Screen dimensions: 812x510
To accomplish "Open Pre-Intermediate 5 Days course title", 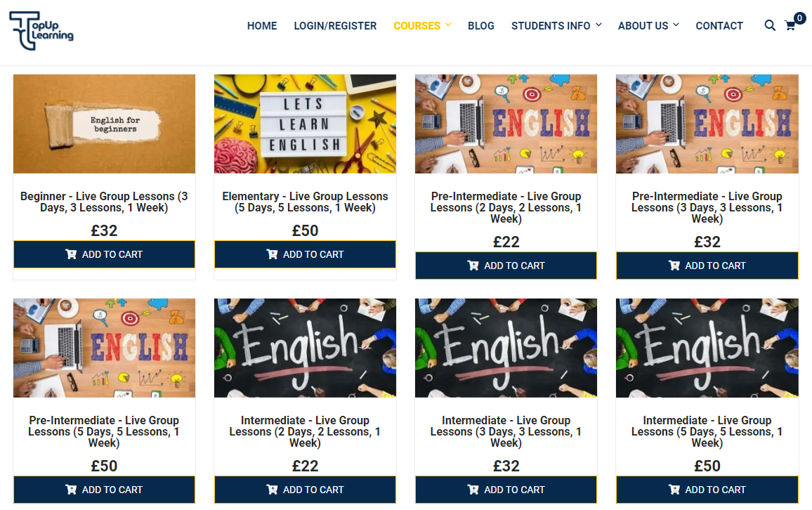I will (104, 431).
